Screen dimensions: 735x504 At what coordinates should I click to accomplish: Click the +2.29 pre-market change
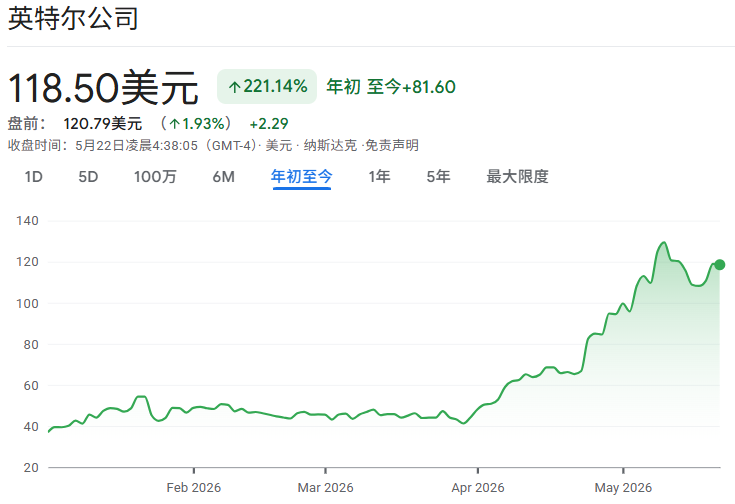click(x=269, y=124)
